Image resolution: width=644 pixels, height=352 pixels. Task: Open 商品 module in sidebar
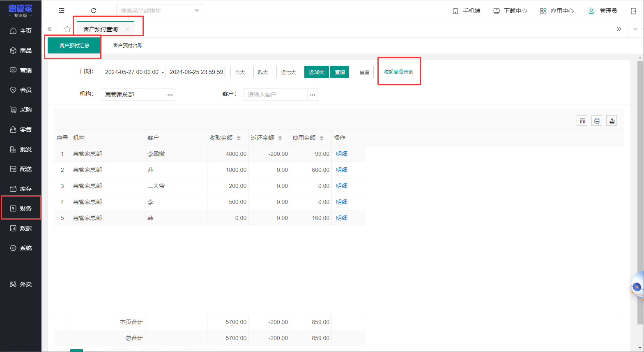[21, 51]
